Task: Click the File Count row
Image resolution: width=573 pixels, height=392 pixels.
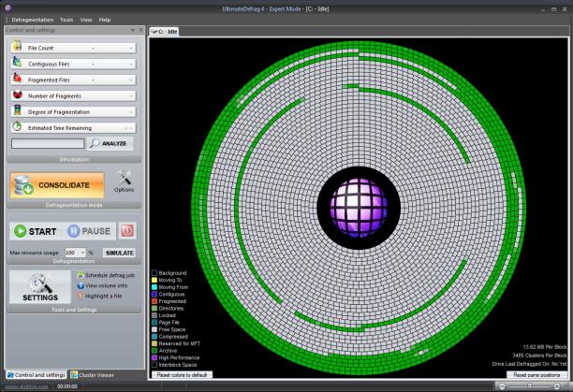Action: 73,48
